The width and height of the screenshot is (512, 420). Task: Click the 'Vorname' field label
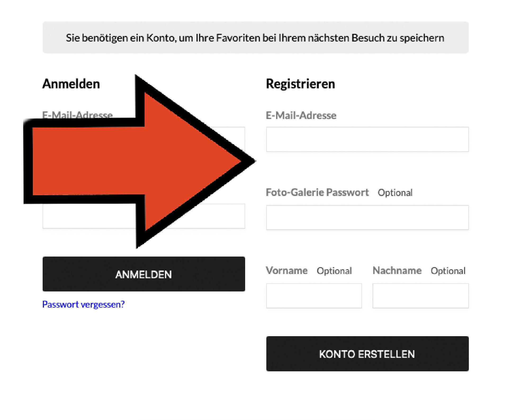tap(287, 271)
